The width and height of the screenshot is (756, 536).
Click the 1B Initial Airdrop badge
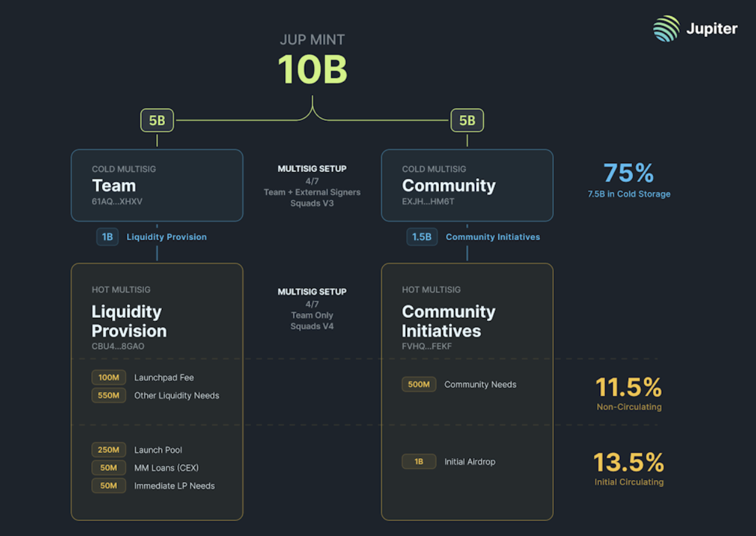point(419,461)
